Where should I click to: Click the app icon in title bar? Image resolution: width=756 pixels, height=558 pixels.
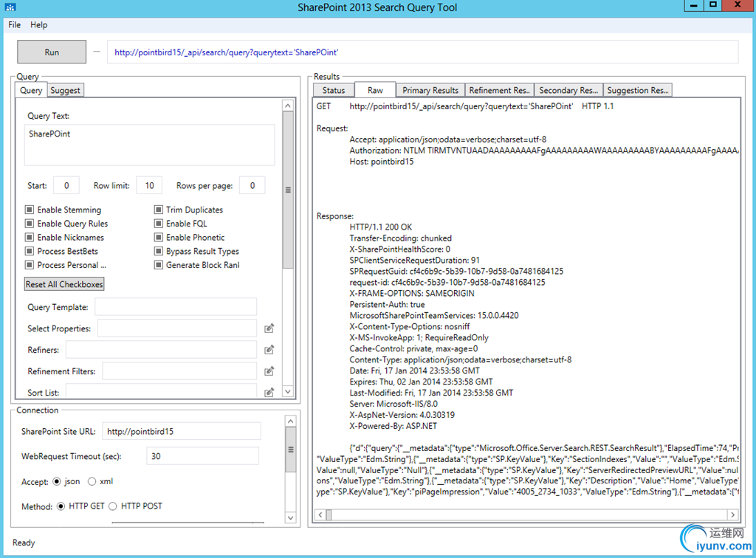click(10, 7)
